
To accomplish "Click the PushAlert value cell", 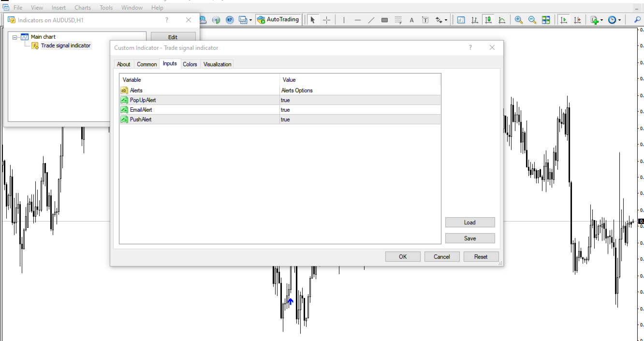I will 360,119.
